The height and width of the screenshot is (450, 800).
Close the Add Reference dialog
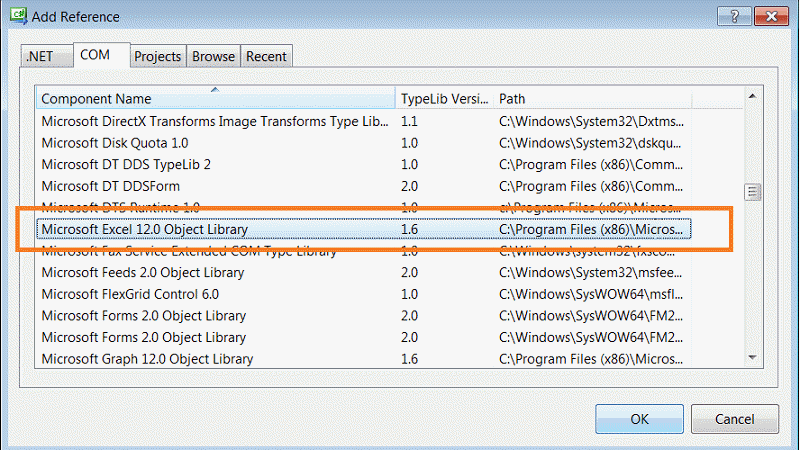click(x=771, y=16)
